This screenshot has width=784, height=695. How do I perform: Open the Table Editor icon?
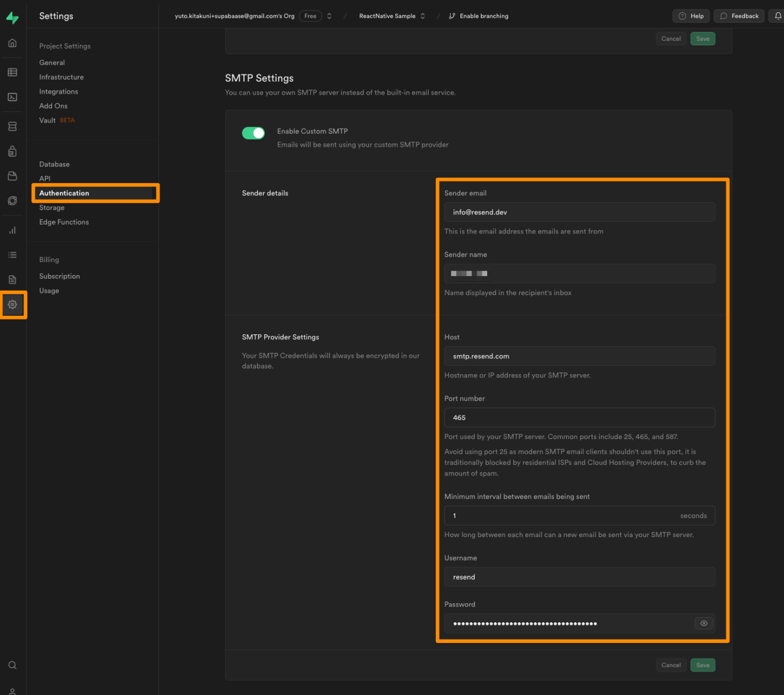pyautogui.click(x=12, y=72)
